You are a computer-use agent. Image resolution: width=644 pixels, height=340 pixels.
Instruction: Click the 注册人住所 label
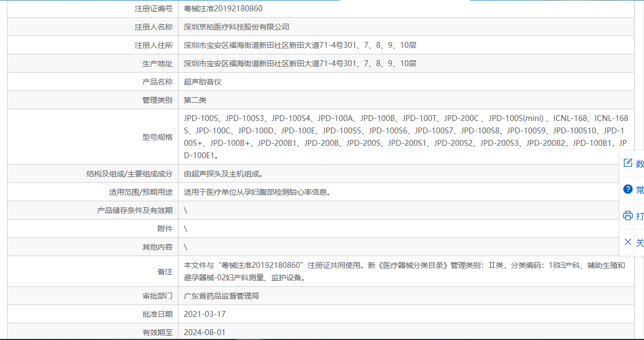[154, 45]
